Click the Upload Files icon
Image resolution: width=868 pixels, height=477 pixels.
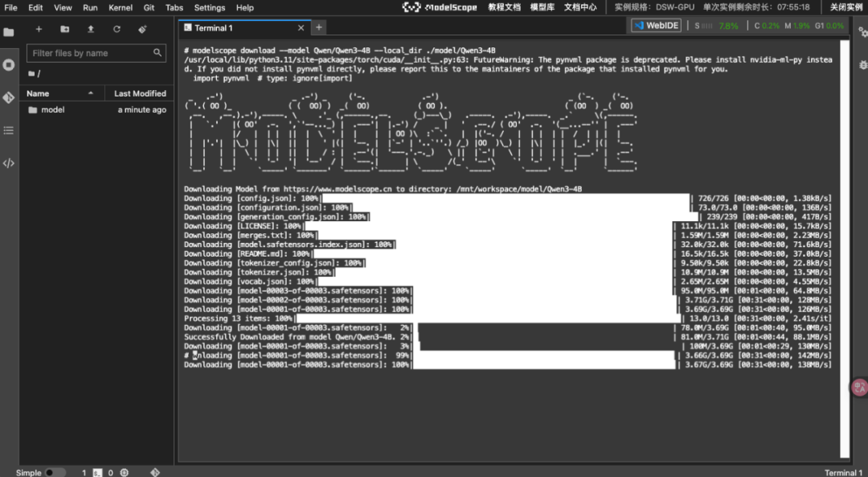(x=91, y=29)
